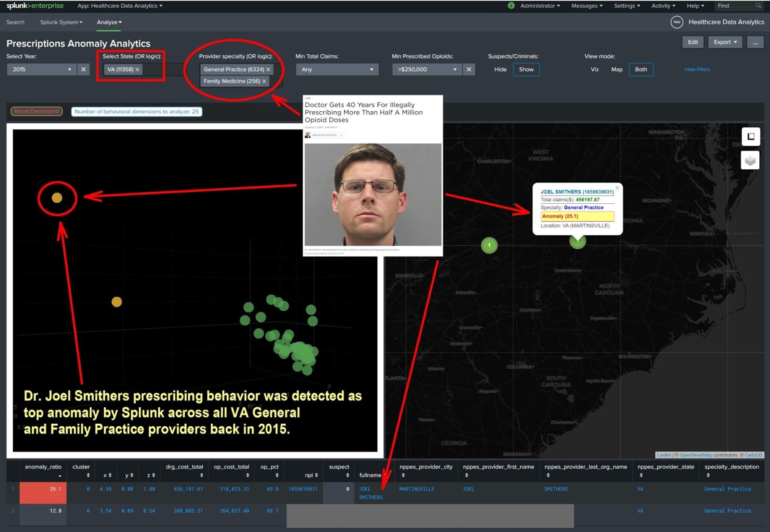Viewport: 770px width, 532px height.
Task: Click the Splunk enterprise logo
Action: click(35, 6)
